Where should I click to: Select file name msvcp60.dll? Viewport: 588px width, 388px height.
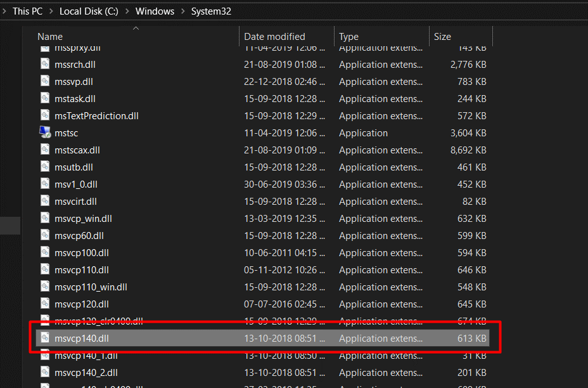coord(79,236)
